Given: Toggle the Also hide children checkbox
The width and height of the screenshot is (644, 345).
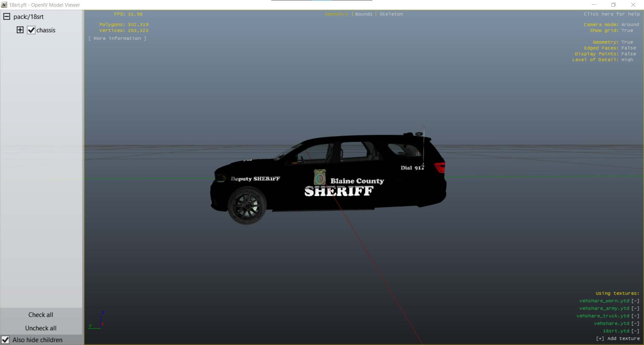Looking at the screenshot, I should (5, 340).
